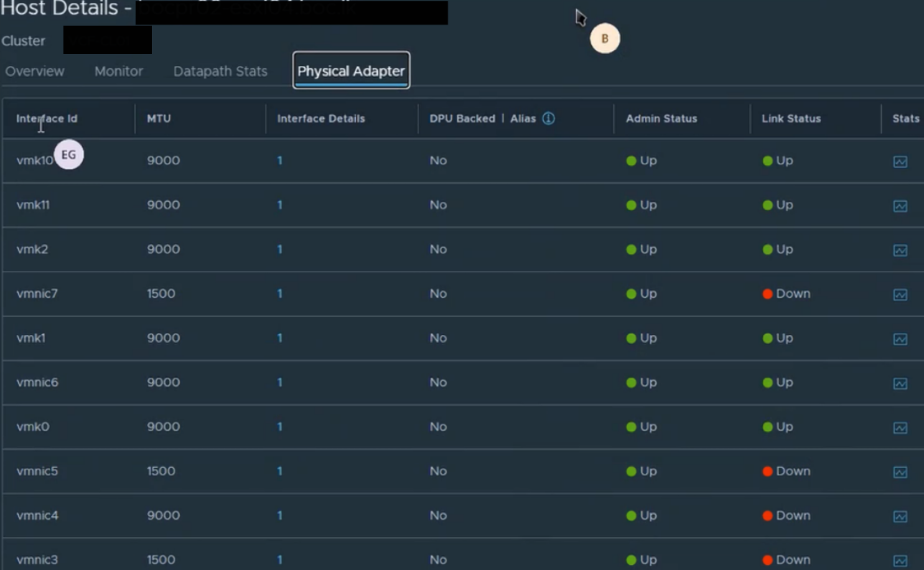Click the DPU Backed Alias info icon

[548, 118]
